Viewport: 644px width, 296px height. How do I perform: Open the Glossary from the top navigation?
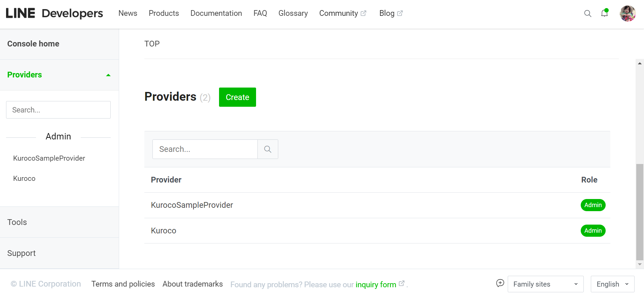(293, 13)
